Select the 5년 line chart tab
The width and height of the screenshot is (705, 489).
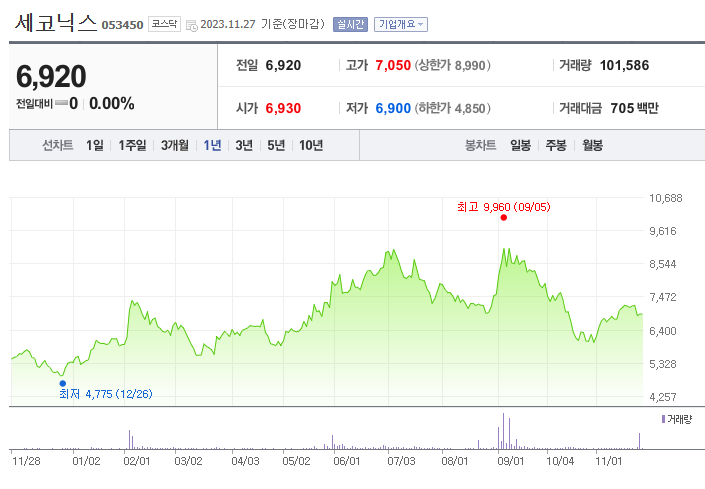(x=276, y=145)
